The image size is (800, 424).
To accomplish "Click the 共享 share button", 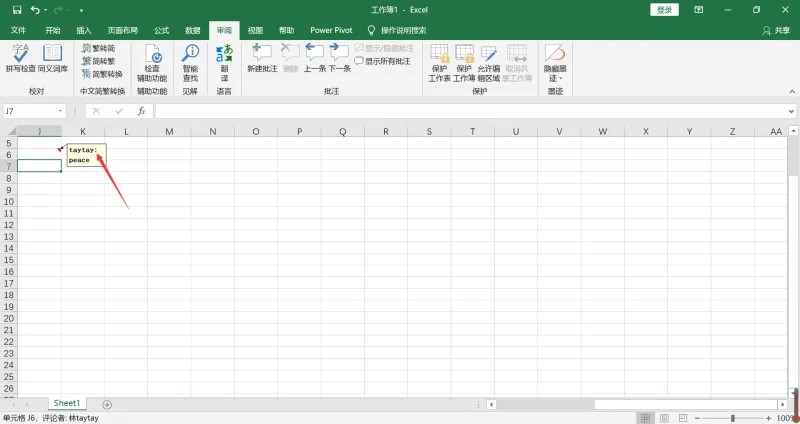I will [x=776, y=31].
